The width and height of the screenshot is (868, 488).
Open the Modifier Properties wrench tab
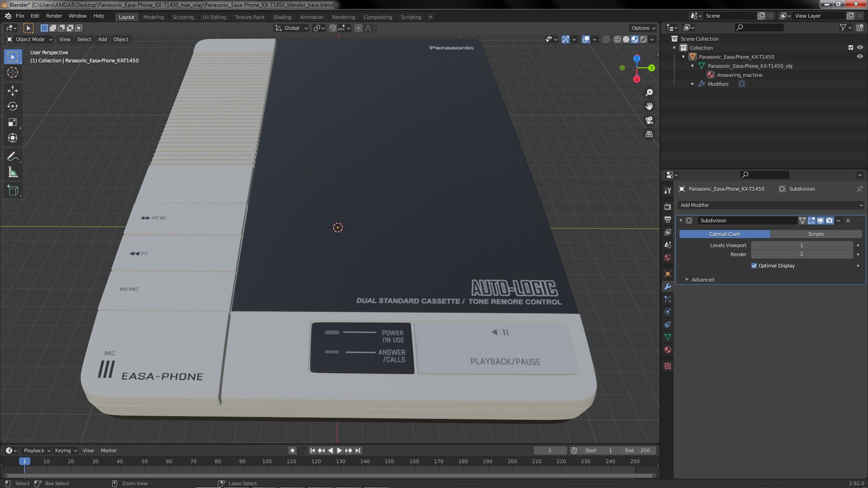point(668,286)
